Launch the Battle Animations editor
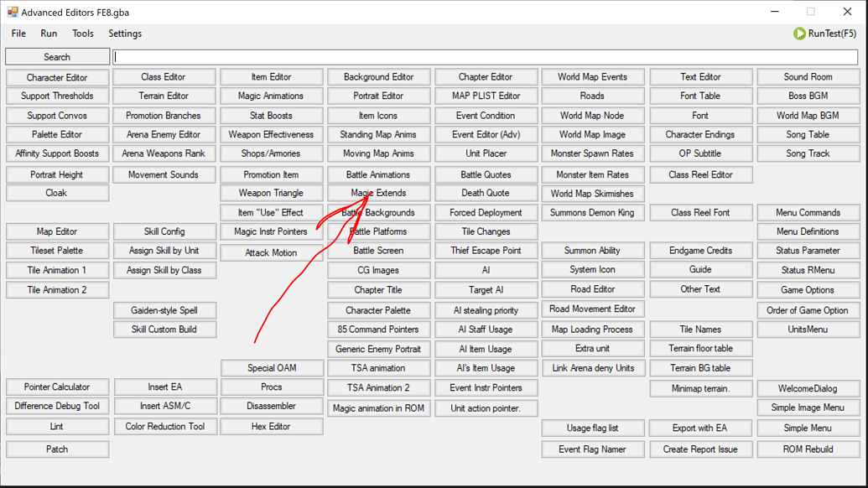Screen dimensions: 868x488 (x=379, y=174)
